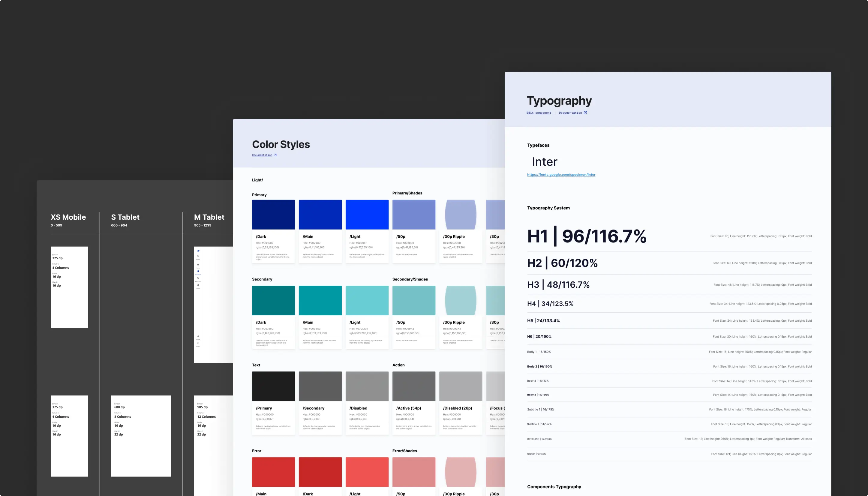Select the Error /Main red swatch
This screenshot has width=868, height=496.
(x=273, y=472)
